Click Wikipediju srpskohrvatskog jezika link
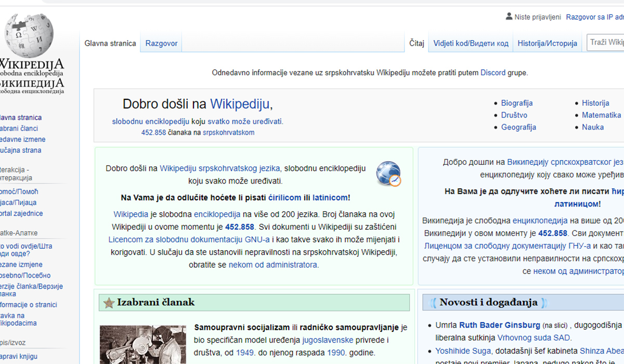The width and height of the screenshot is (624, 364). [x=220, y=168]
